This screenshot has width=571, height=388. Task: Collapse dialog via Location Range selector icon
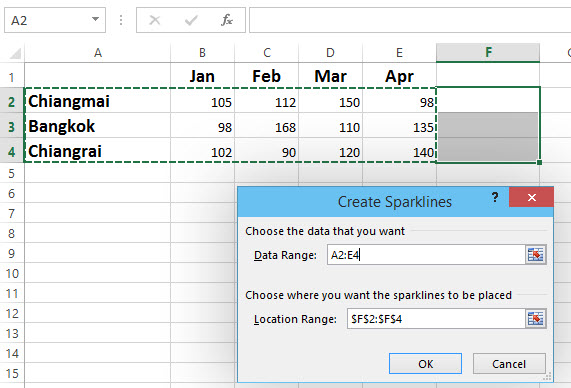(x=535, y=319)
